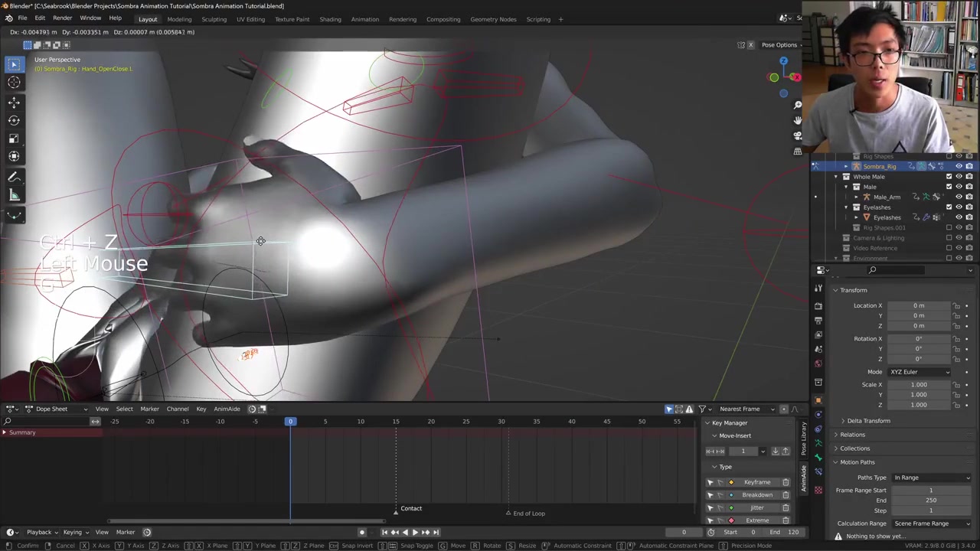Click the blue current-frame playhead marker
Screen dimensions: 980x551
coord(290,422)
